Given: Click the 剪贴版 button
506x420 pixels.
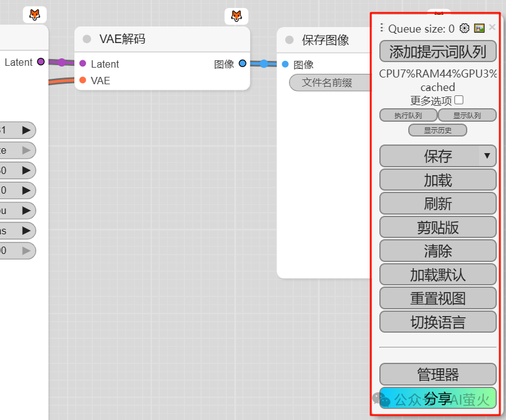Looking at the screenshot, I should pyautogui.click(x=438, y=228).
